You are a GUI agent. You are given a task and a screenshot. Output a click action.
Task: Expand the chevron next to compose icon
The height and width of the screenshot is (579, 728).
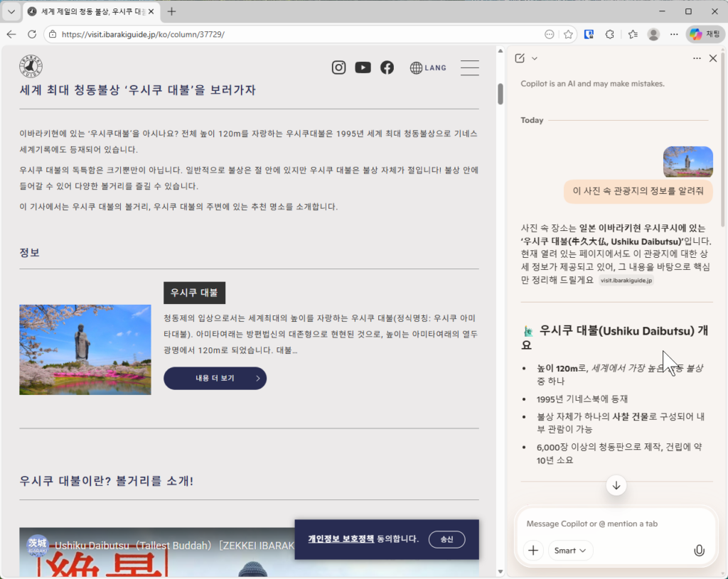[x=535, y=58]
